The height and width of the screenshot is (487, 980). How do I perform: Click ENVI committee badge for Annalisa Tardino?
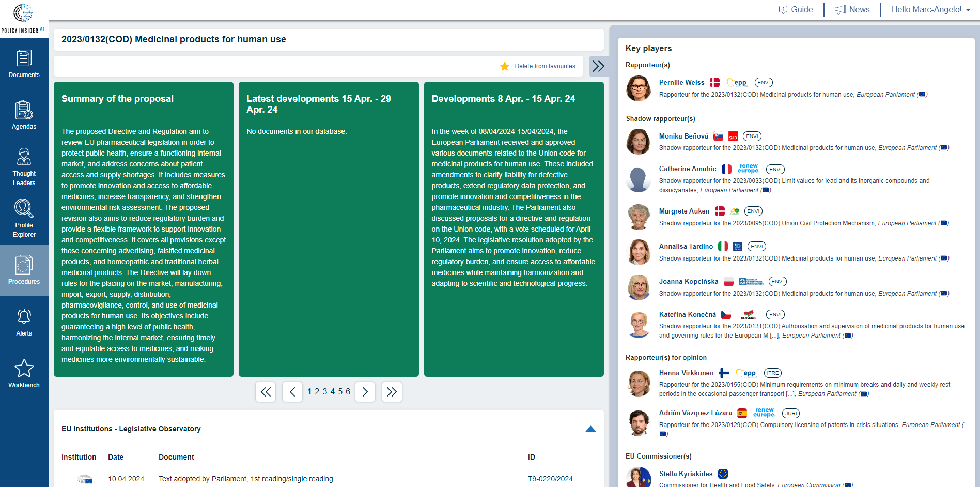pyautogui.click(x=757, y=247)
